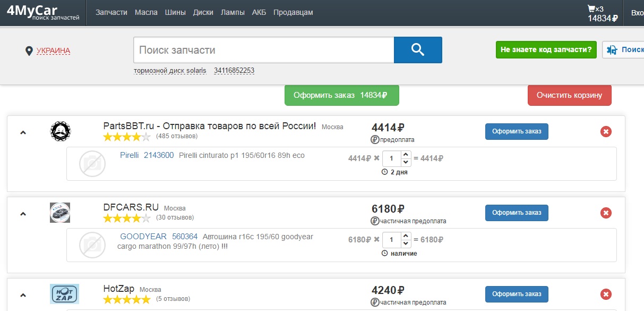Remove the PartsBBT.ru order with red X

point(606,132)
